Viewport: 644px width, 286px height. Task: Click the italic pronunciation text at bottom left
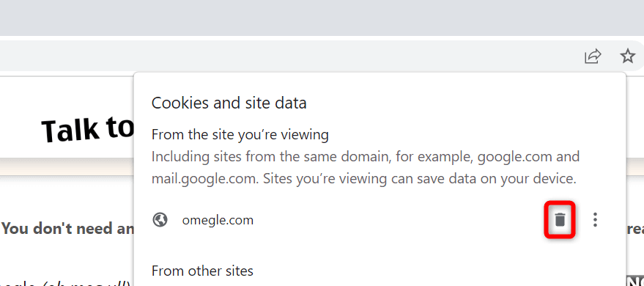(x=66, y=284)
